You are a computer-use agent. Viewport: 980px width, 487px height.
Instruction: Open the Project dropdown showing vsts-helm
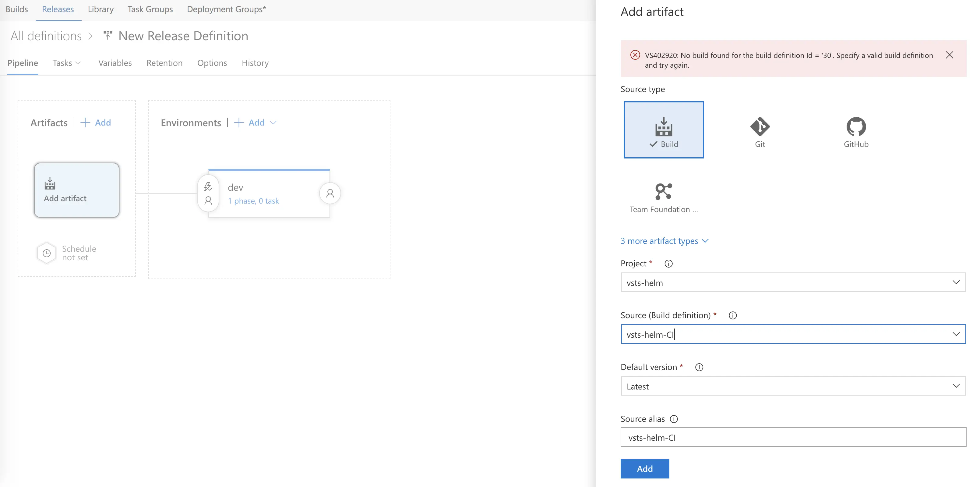[x=793, y=283]
